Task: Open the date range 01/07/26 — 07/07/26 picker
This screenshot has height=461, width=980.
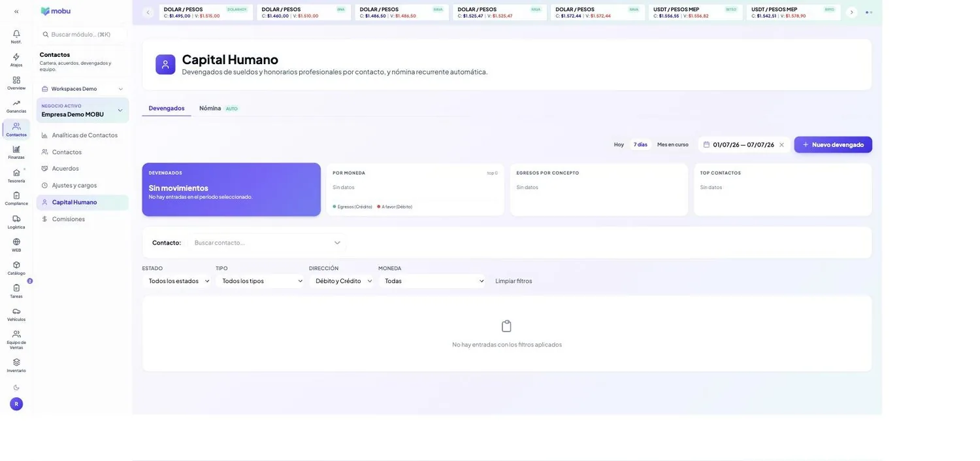Action: tap(743, 145)
